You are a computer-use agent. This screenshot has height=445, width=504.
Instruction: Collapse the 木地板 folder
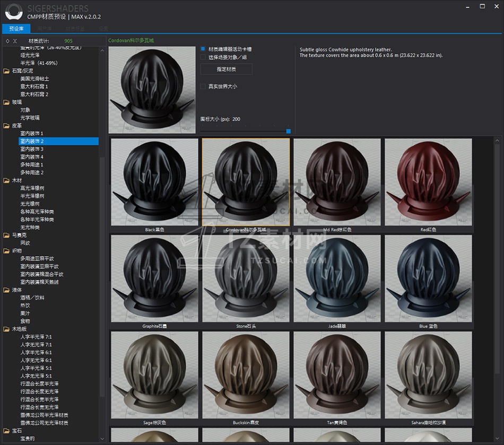(x=6, y=329)
